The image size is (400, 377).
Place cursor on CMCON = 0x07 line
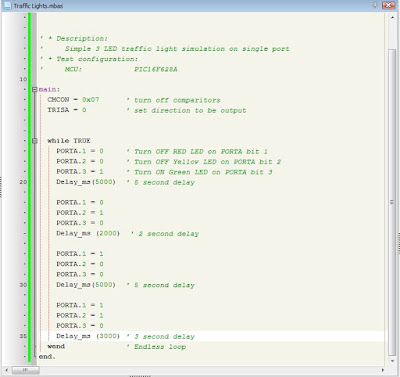coord(73,100)
